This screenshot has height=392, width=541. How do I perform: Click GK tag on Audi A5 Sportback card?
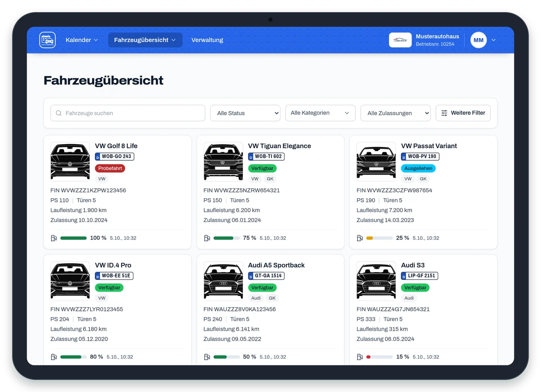coord(272,298)
